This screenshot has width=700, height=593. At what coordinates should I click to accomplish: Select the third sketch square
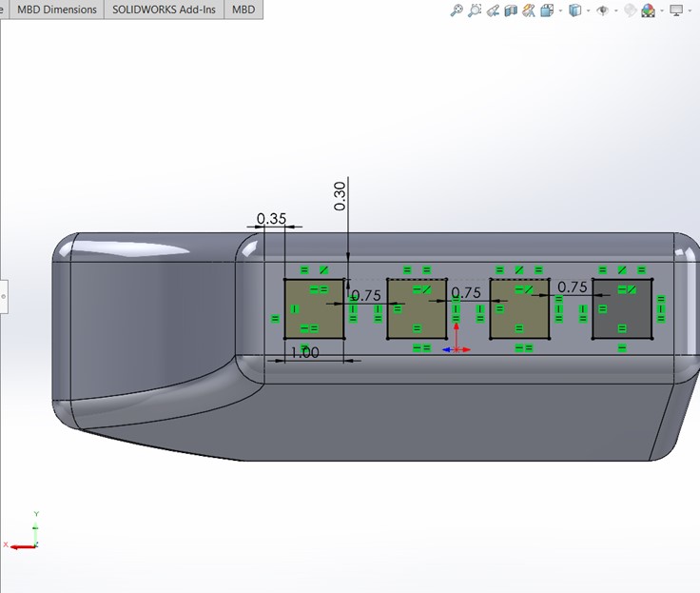(x=519, y=308)
